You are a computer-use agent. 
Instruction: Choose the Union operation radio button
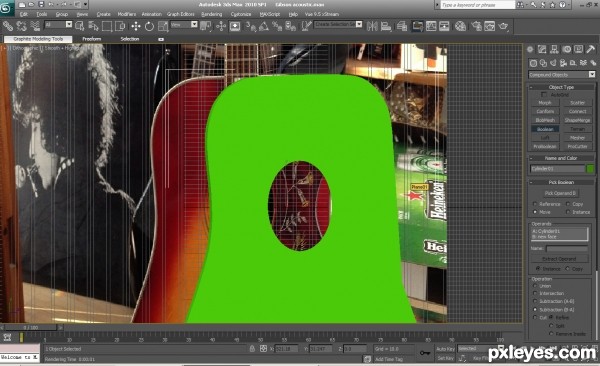click(535, 286)
